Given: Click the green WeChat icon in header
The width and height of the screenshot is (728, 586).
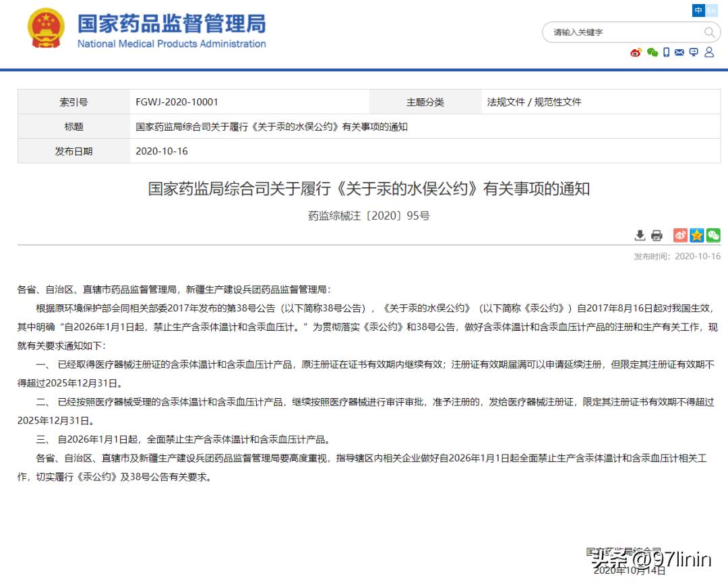Looking at the screenshot, I should [651, 52].
